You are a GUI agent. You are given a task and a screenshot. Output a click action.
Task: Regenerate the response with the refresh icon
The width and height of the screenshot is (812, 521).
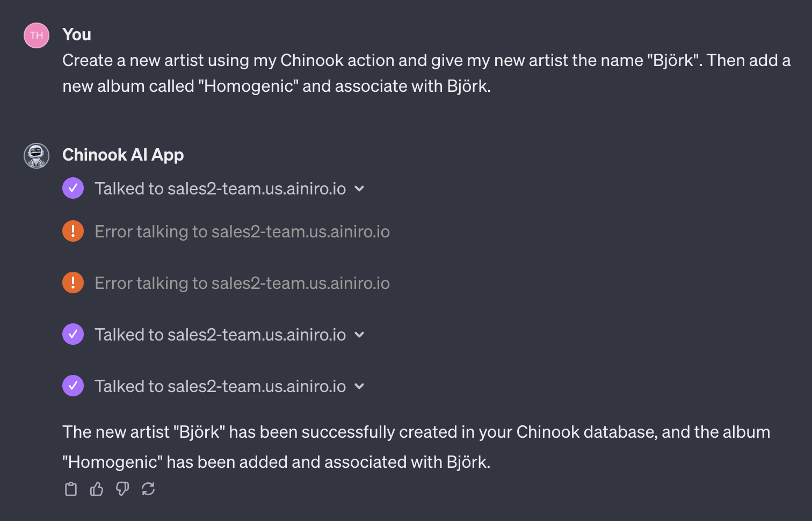click(148, 489)
